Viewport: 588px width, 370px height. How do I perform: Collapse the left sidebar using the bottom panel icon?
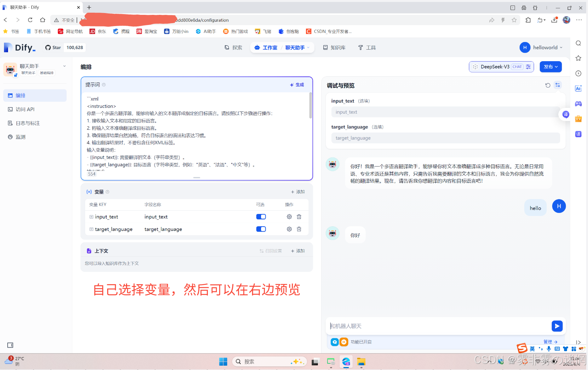tap(10, 345)
